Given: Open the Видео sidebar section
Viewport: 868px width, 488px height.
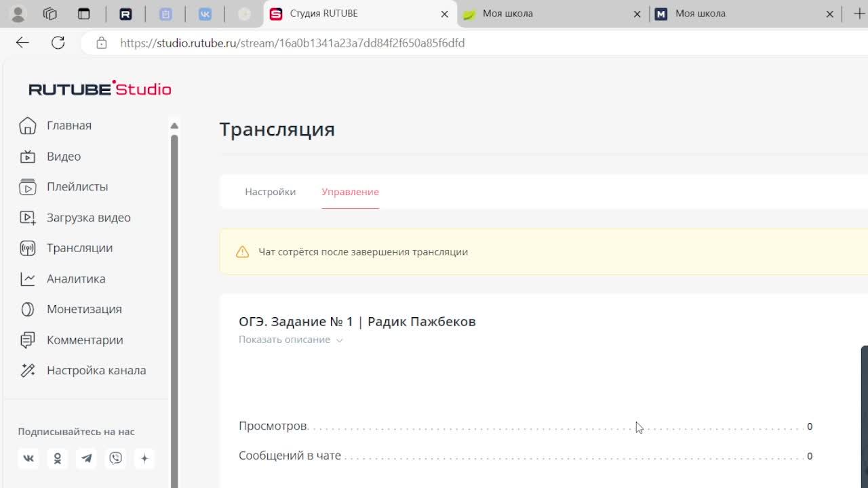Looking at the screenshot, I should pos(64,157).
